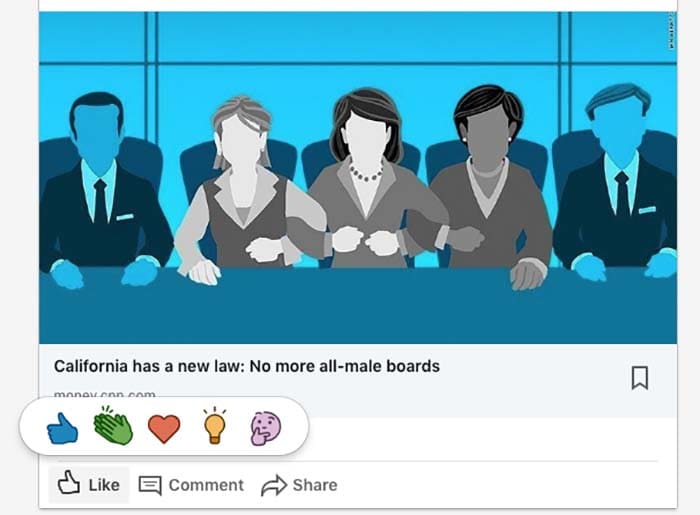This screenshot has width=700, height=515.
Task: Open the Comment text button
Action: 206,485
